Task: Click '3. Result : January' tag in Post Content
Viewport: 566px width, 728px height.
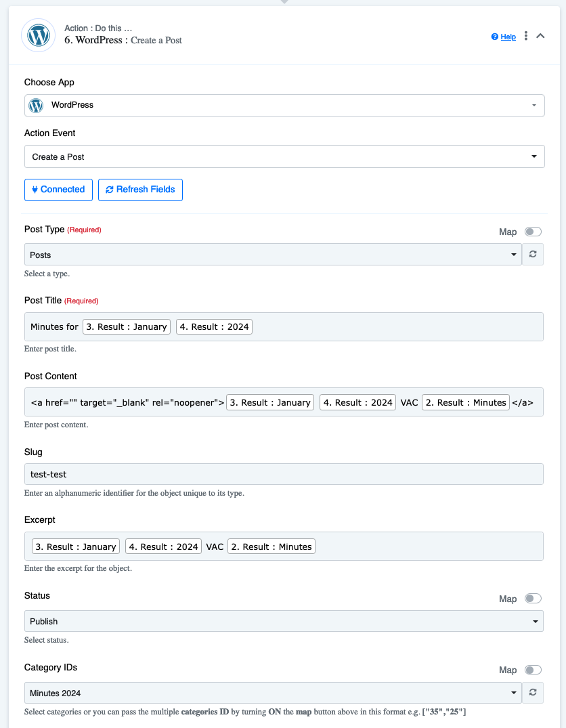Action: point(270,402)
